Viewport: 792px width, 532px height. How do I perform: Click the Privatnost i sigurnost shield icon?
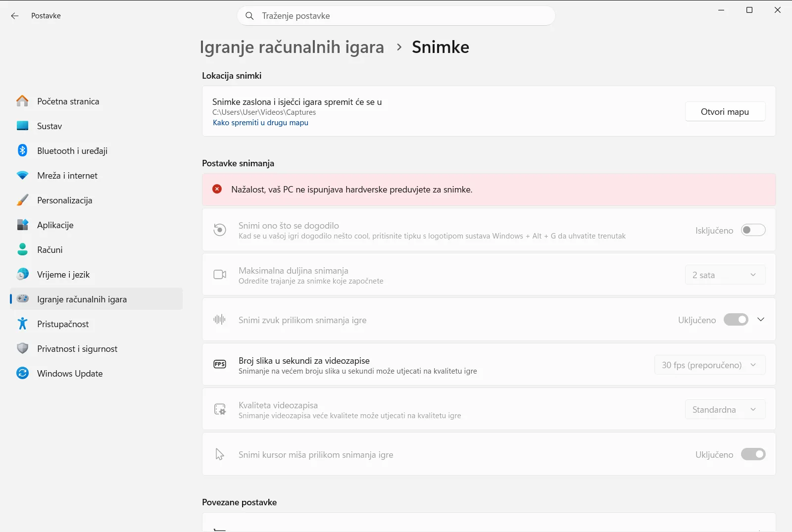(x=22, y=348)
